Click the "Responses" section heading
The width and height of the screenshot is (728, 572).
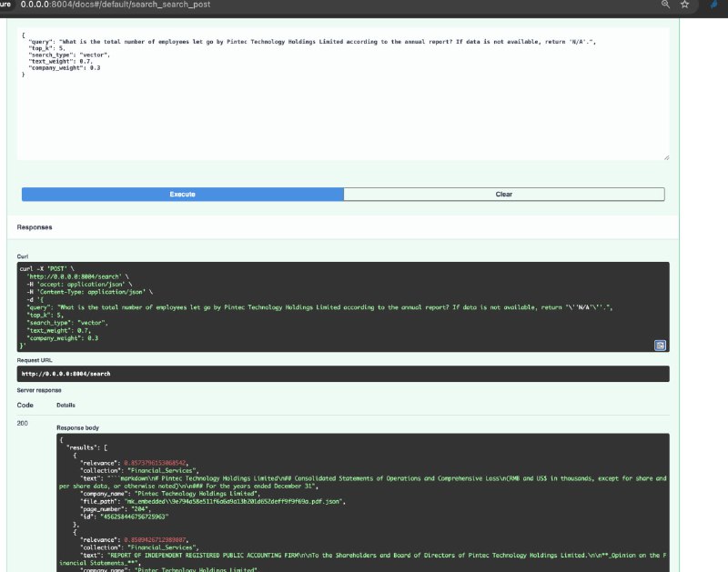[x=35, y=227]
